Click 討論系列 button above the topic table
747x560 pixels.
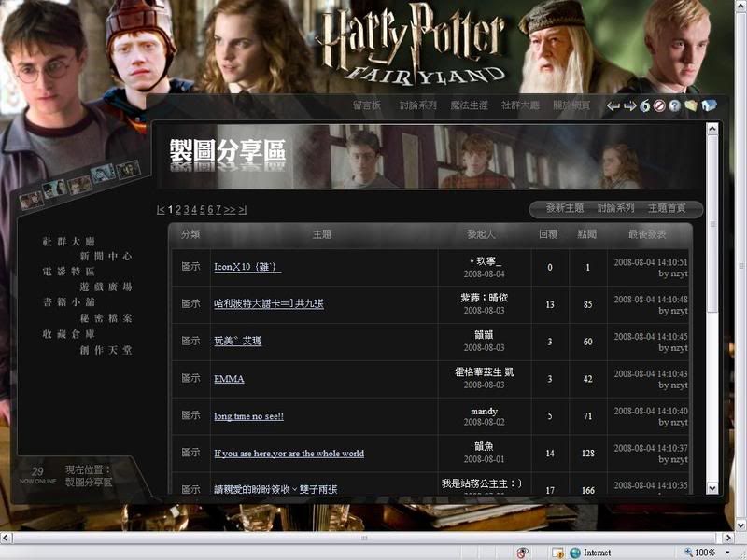pos(615,208)
